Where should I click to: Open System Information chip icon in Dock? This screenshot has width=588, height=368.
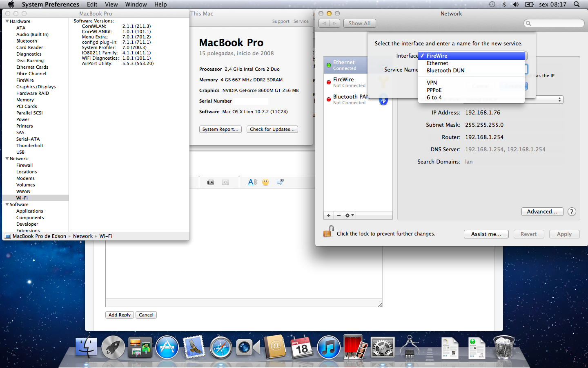coord(410,348)
